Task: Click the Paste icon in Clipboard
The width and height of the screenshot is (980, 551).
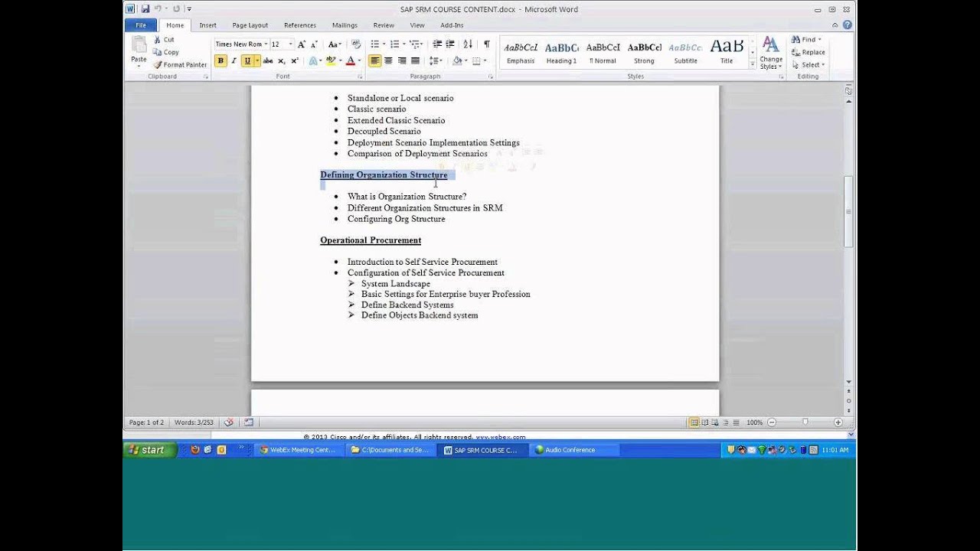Action: [x=139, y=51]
